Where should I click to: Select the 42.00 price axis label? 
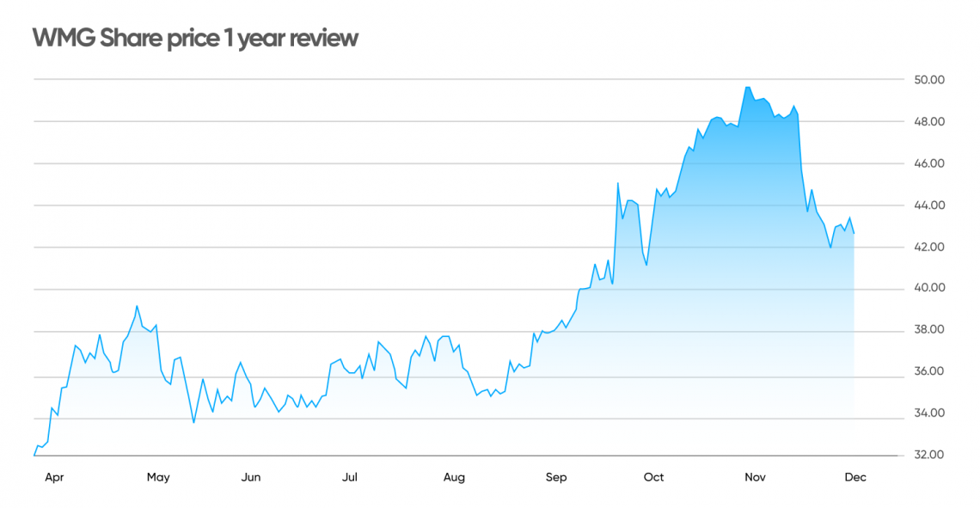[929, 248]
